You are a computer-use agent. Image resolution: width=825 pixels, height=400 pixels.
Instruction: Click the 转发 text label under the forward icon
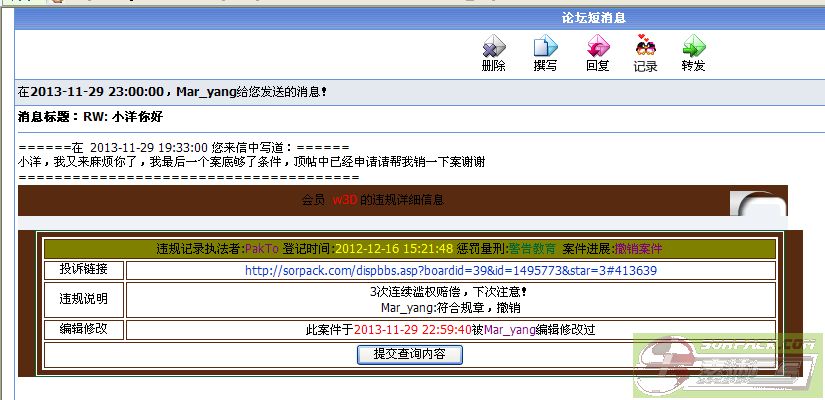pos(693,66)
